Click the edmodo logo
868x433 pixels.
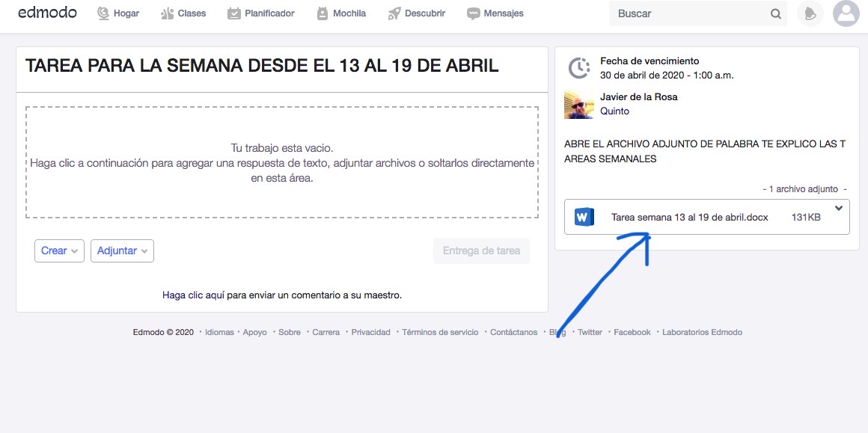[x=47, y=13]
